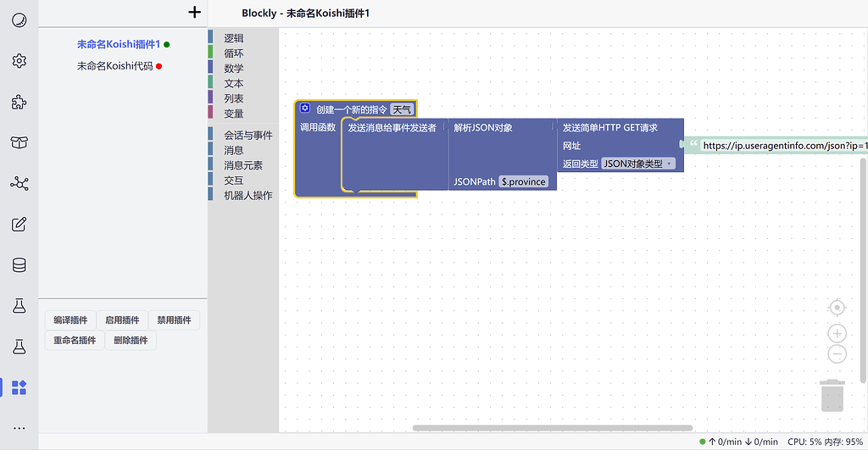Click the gear icon on command block
Screen dimensions: 868x450
click(x=305, y=108)
